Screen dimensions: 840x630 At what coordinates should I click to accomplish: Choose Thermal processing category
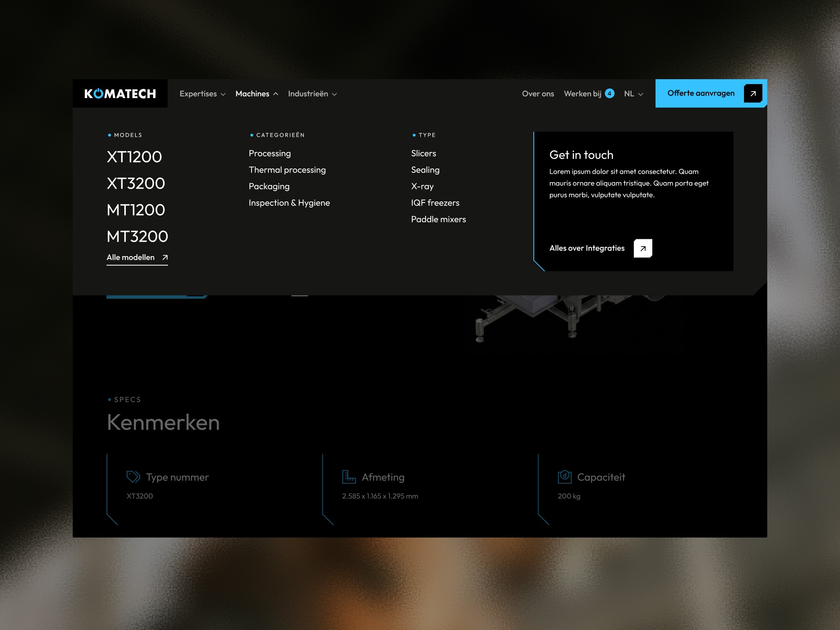click(x=287, y=170)
